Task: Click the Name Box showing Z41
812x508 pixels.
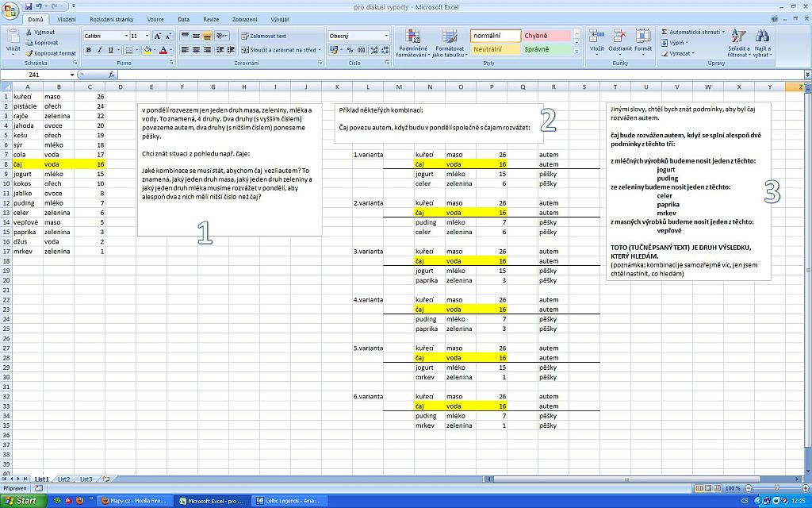Action: 36,75
